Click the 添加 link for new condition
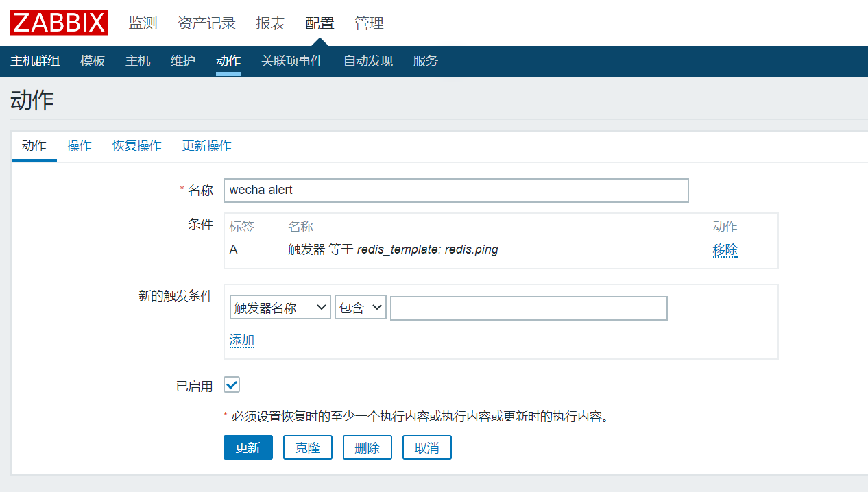 (x=241, y=340)
